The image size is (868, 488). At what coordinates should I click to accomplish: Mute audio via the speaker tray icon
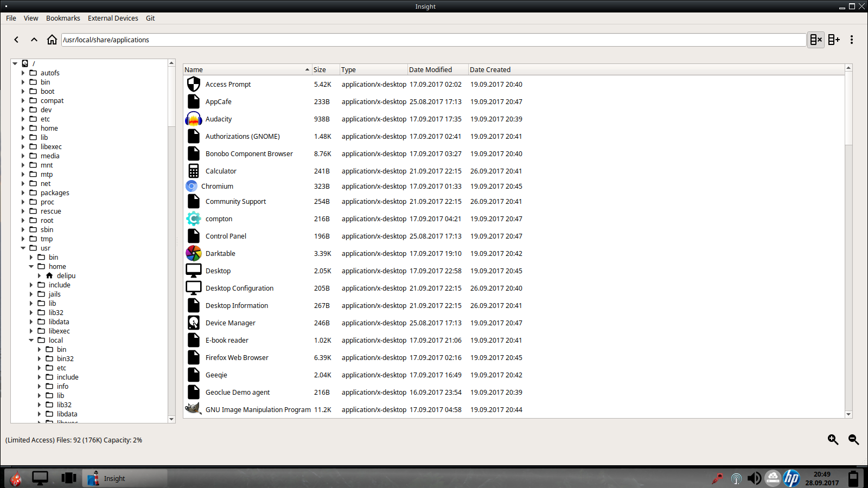[754, 478]
